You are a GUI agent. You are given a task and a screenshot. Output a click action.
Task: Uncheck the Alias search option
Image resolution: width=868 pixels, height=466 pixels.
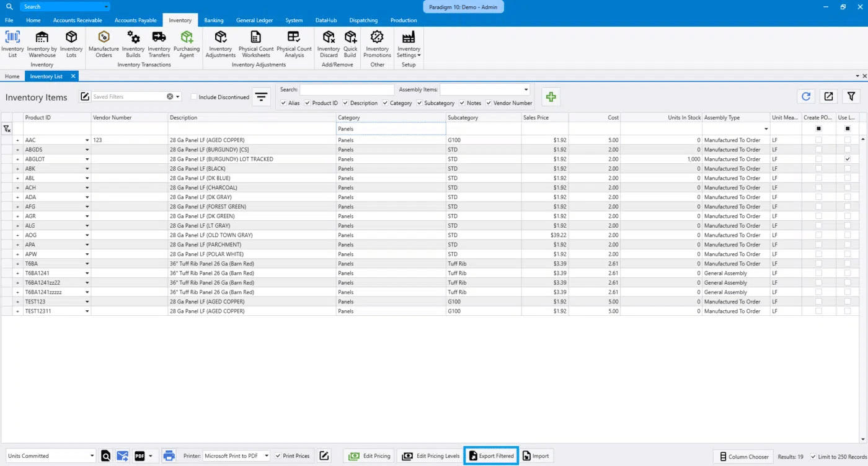click(x=283, y=103)
